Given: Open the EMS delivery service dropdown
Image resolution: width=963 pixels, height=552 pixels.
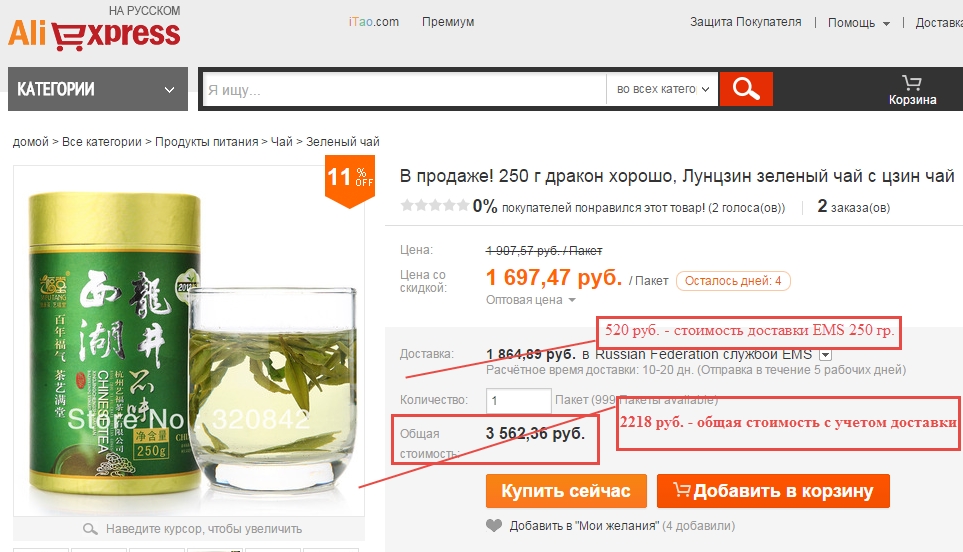Looking at the screenshot, I should point(825,355).
